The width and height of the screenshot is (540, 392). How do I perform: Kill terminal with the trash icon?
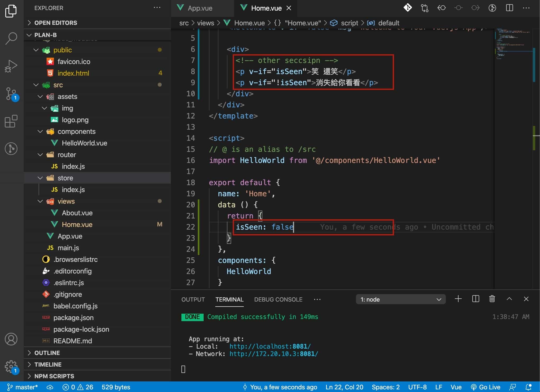(x=492, y=299)
